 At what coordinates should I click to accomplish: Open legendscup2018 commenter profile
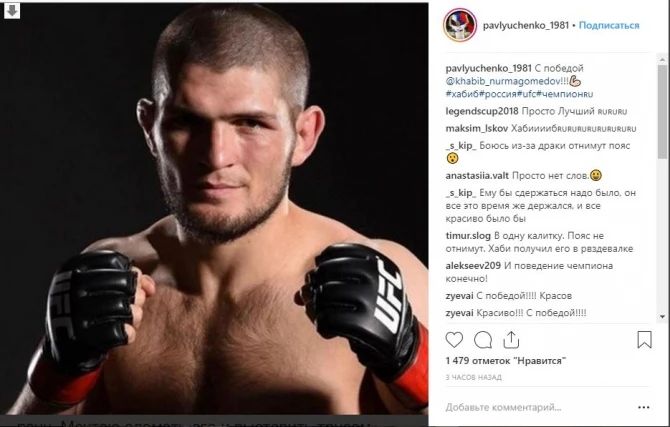click(x=482, y=112)
